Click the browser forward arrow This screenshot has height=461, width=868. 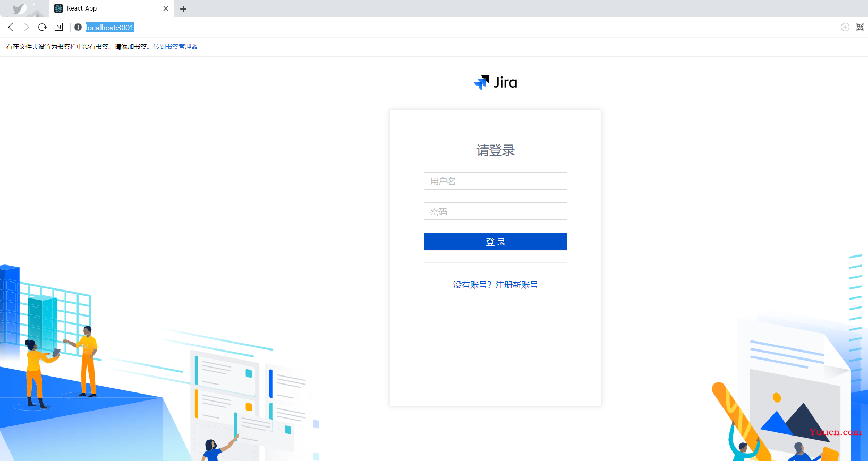26,27
